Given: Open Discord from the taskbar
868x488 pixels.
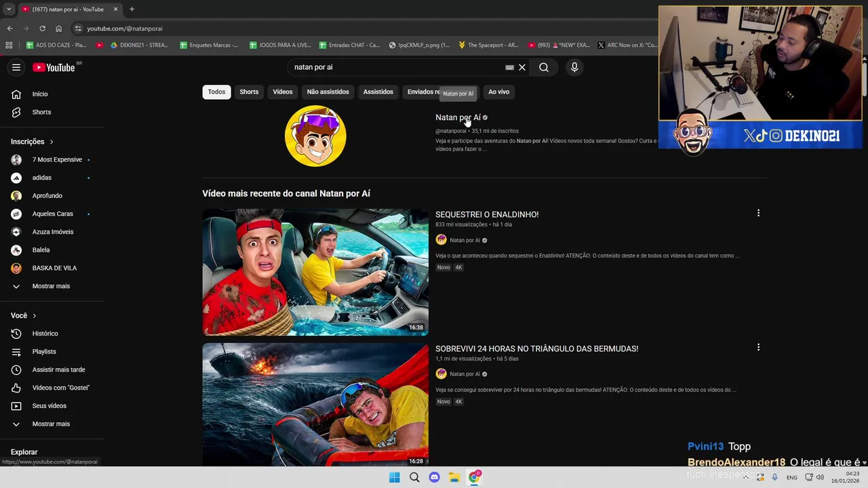Looking at the screenshot, I should coord(434,477).
